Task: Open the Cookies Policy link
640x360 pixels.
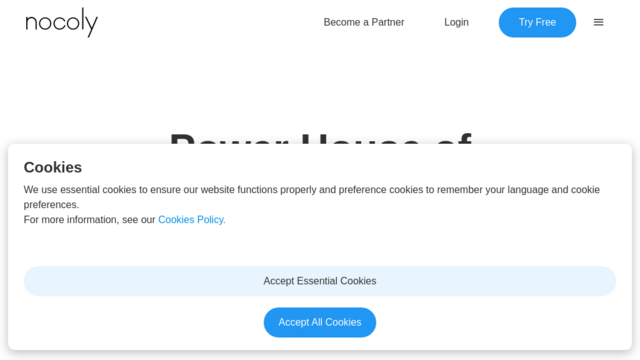Action: 192,220
